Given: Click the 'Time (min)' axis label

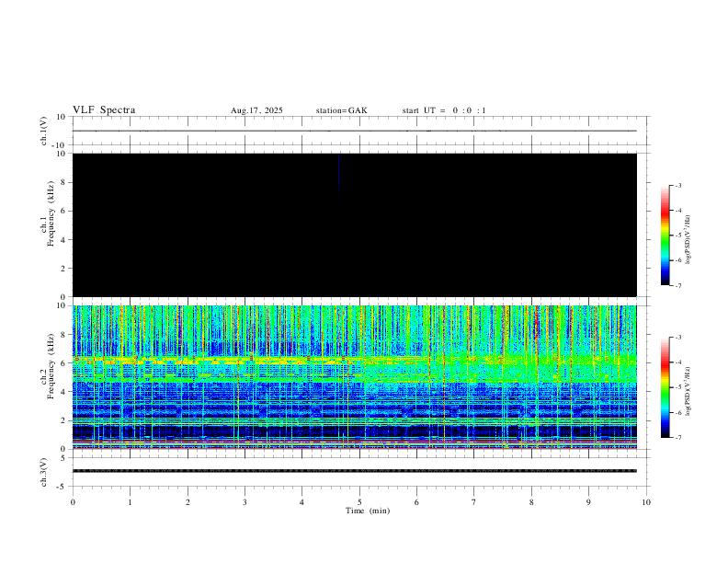Looking at the screenshot, I should tap(368, 511).
